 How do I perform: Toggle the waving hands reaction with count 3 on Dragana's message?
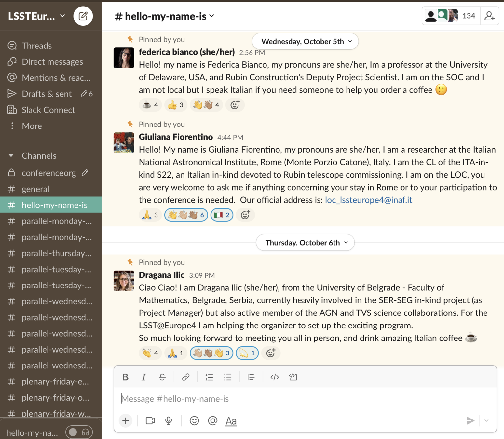[211, 353]
